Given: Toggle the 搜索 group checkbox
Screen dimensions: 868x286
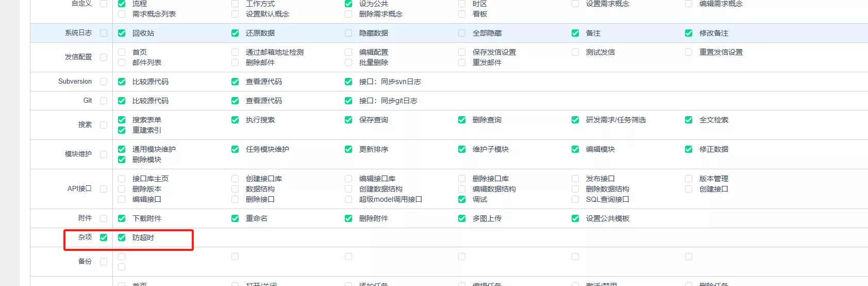Looking at the screenshot, I should coord(104,125).
